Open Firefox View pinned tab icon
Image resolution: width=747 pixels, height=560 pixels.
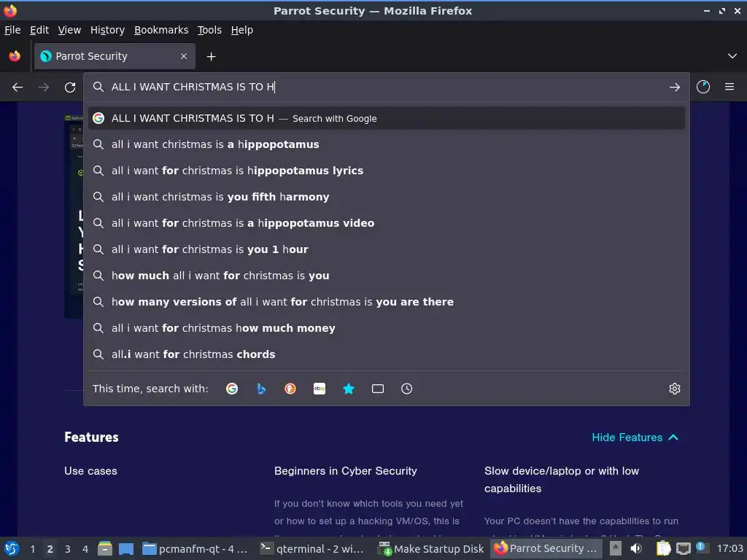15,56
